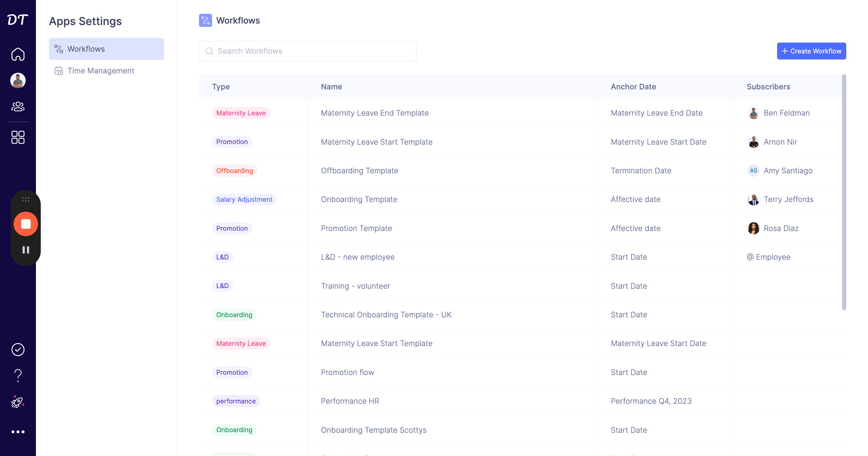
Task: Open L&D - new employee workflow
Action: click(358, 257)
